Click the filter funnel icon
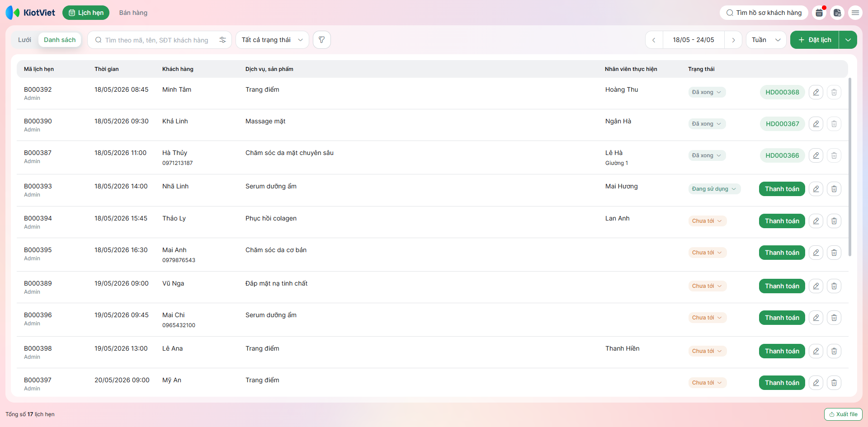Viewport: 868px width, 427px height. point(321,40)
